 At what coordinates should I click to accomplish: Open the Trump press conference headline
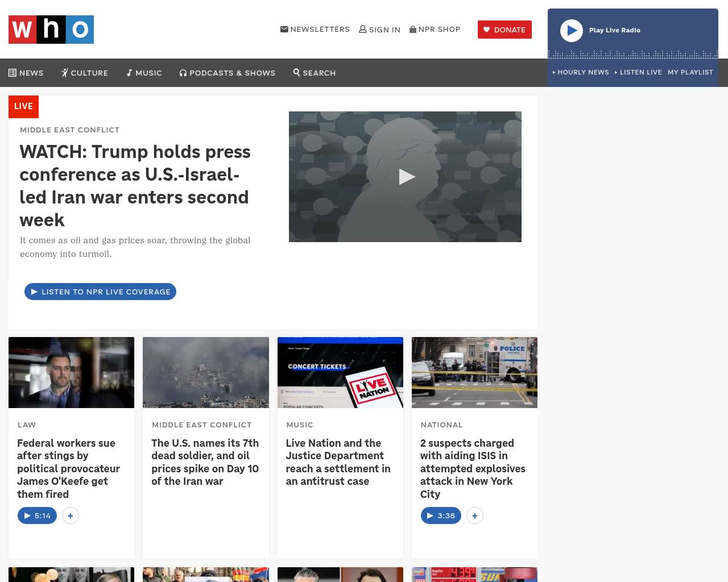[x=135, y=186]
